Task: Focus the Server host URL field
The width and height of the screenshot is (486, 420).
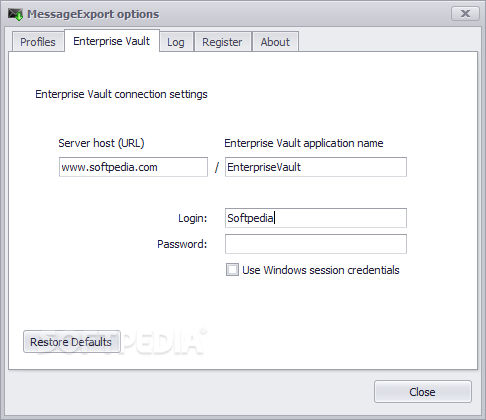Action: pos(133,167)
